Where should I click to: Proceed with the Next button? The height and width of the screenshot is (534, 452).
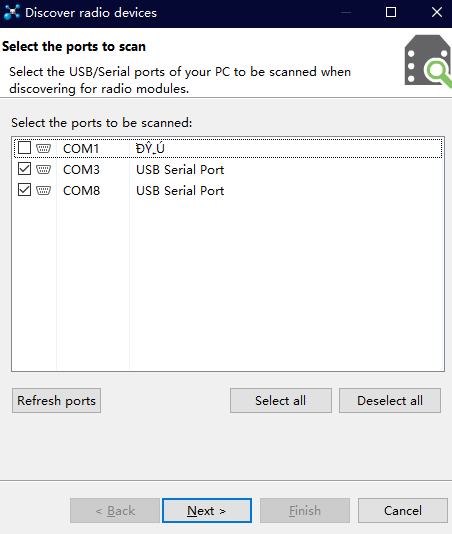(x=207, y=511)
